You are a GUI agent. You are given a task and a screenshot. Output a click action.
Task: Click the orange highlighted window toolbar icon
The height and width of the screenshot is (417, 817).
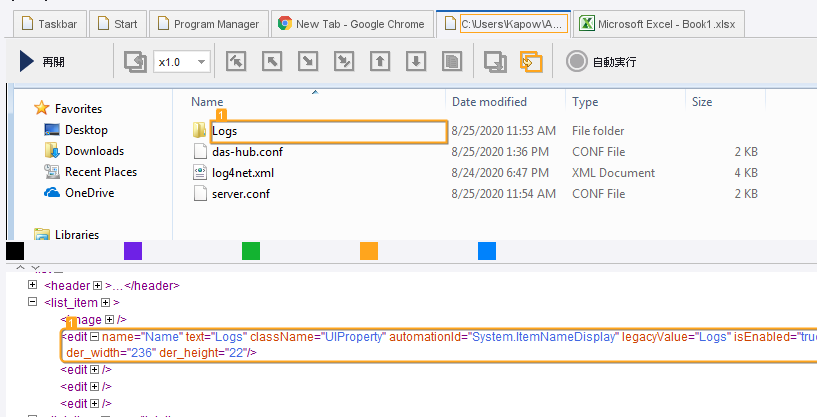[x=531, y=62]
